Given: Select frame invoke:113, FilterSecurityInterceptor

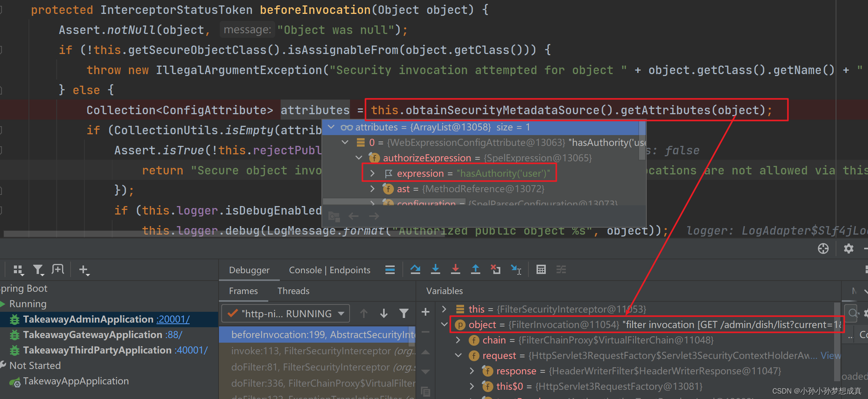Looking at the screenshot, I should click(x=317, y=351).
